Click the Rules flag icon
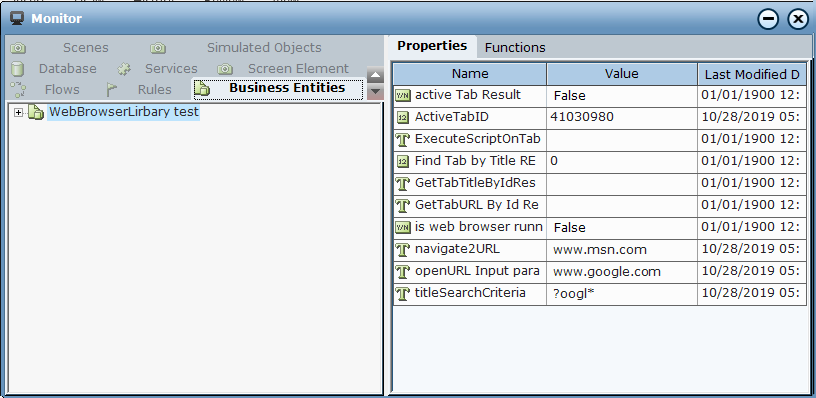 (111, 89)
